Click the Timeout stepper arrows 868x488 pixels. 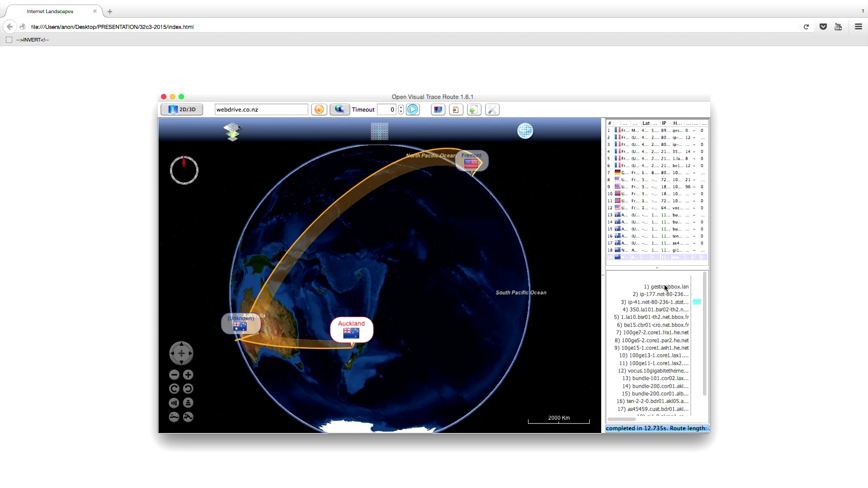coord(401,109)
